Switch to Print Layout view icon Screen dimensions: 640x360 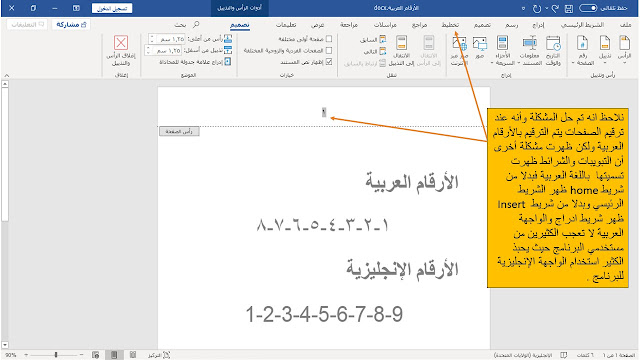click(114, 355)
